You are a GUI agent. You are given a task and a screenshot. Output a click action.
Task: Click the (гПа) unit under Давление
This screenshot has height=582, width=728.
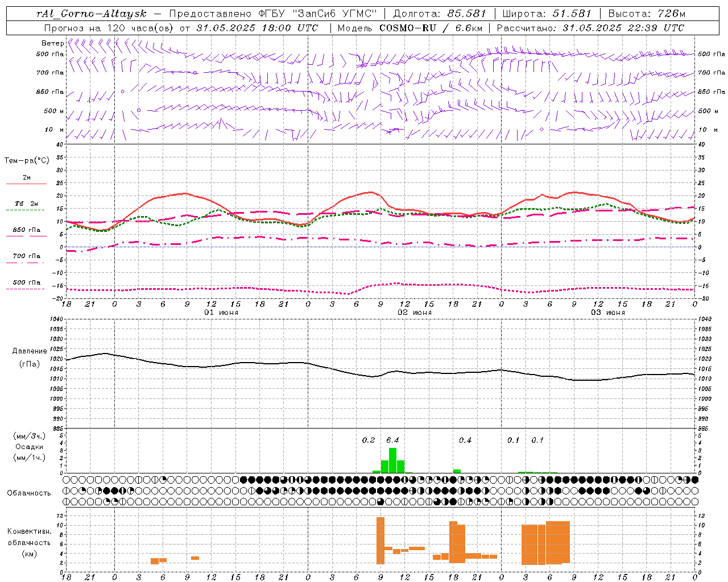[30, 364]
